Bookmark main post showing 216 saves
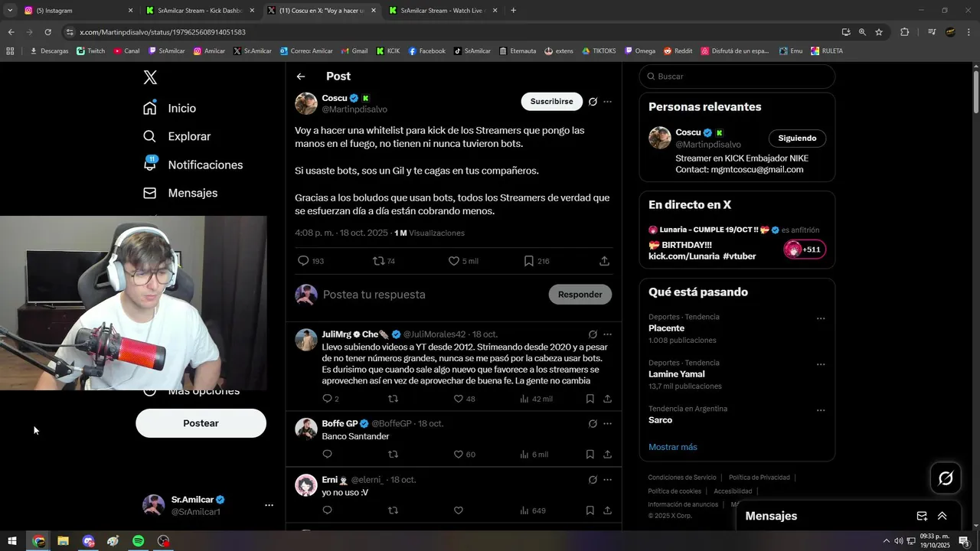980x551 pixels. coord(537,261)
